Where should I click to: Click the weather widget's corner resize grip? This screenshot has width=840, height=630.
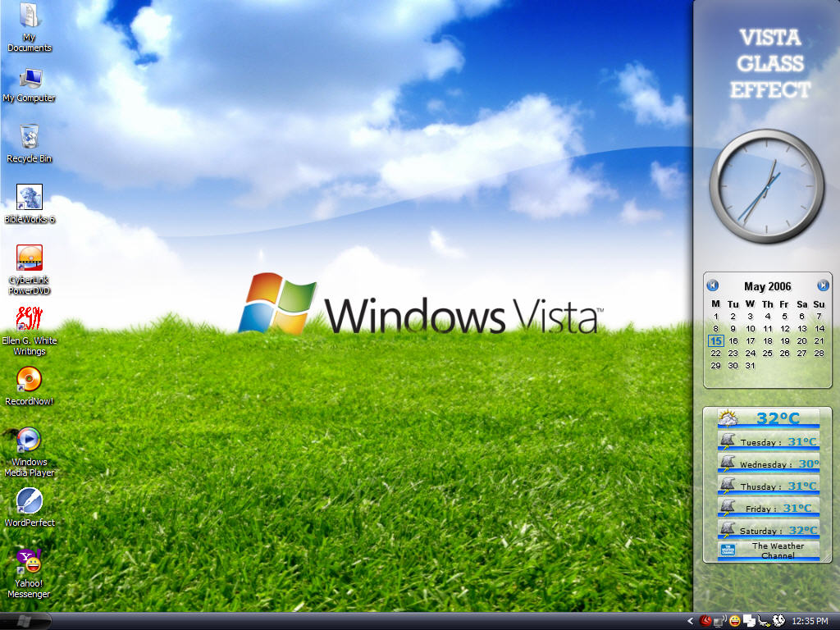(x=827, y=558)
